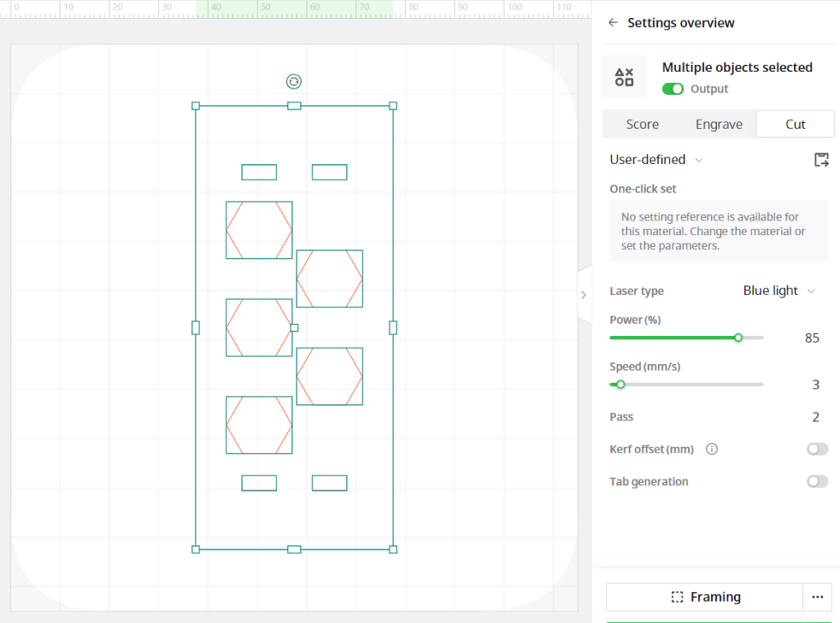This screenshot has height=623, width=840.
Task: Click the Kerf offset info icon
Action: [x=711, y=449]
